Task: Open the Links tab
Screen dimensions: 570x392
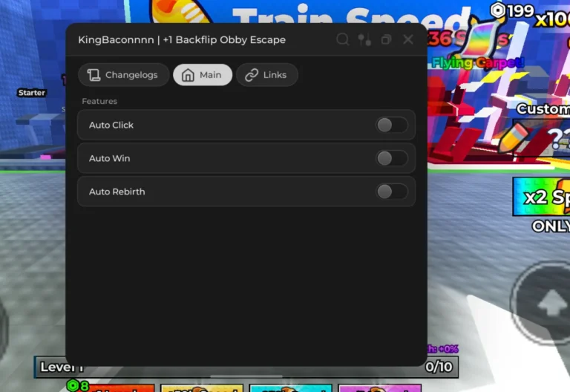Action: (267, 75)
